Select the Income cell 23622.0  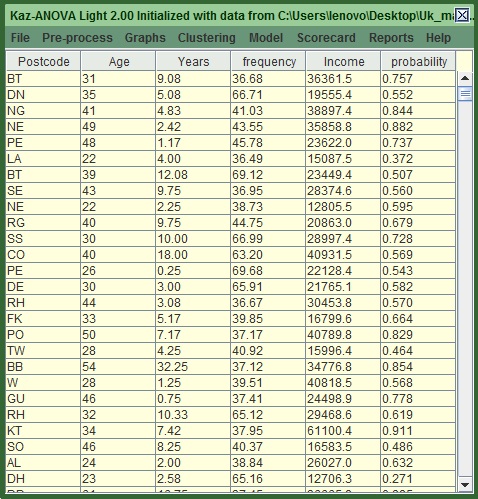click(343, 143)
